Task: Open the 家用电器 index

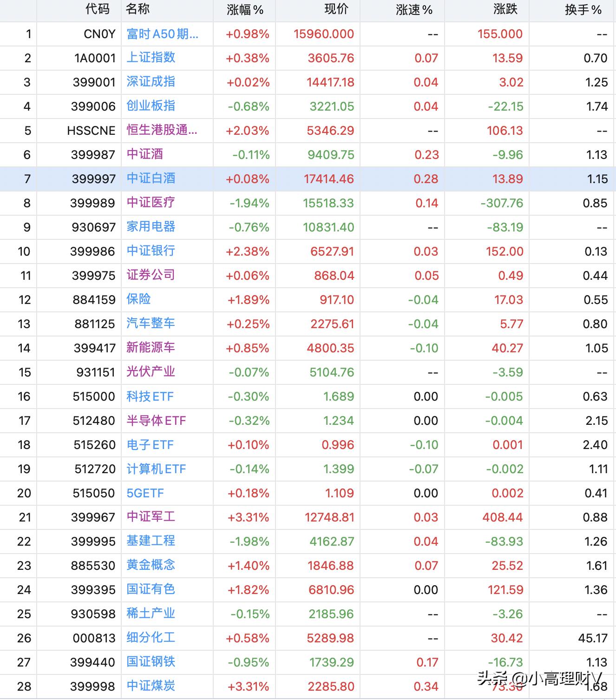Action: pos(151,227)
